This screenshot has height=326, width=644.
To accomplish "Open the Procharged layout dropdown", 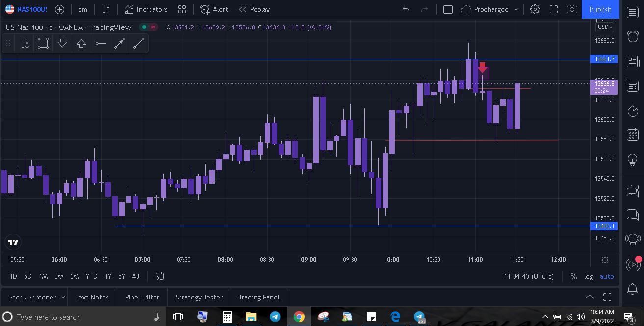I will coord(490,9).
